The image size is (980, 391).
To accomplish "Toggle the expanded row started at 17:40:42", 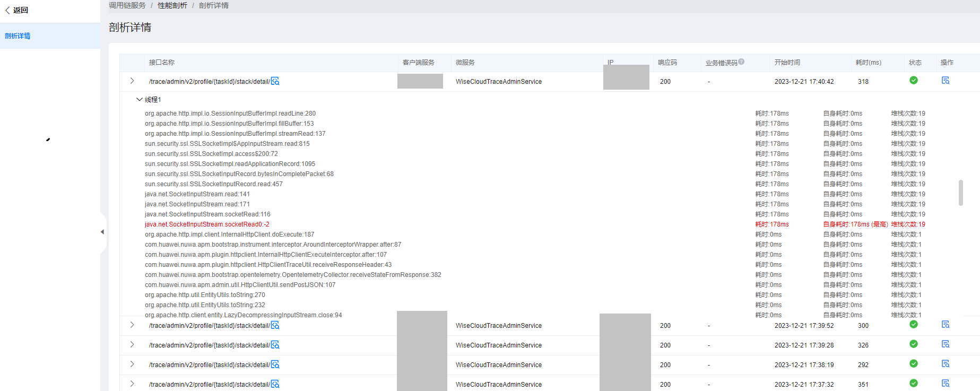I will 132,81.
